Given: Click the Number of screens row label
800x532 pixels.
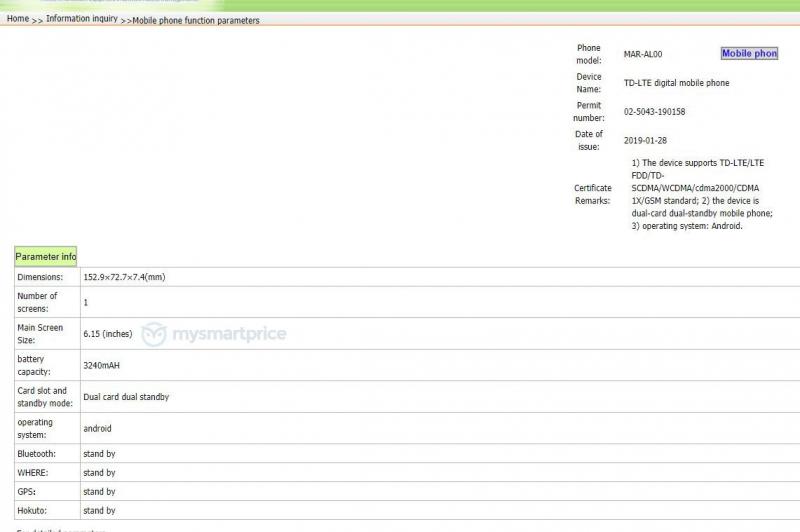Looking at the screenshot, I should point(37,302).
